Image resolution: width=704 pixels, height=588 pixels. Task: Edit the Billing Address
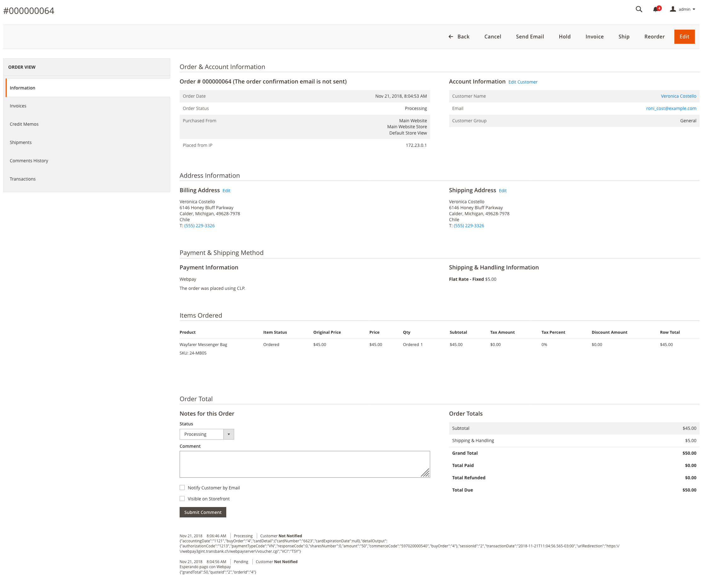pos(226,191)
